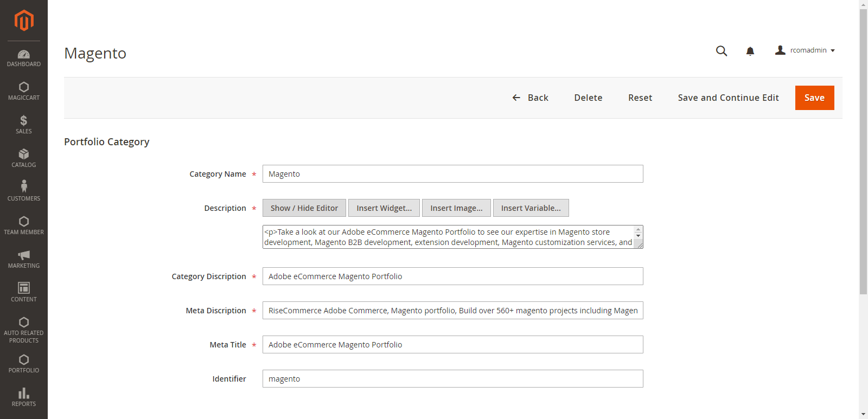Save the portfolio category
The width and height of the screenshot is (868, 419).
pyautogui.click(x=814, y=98)
